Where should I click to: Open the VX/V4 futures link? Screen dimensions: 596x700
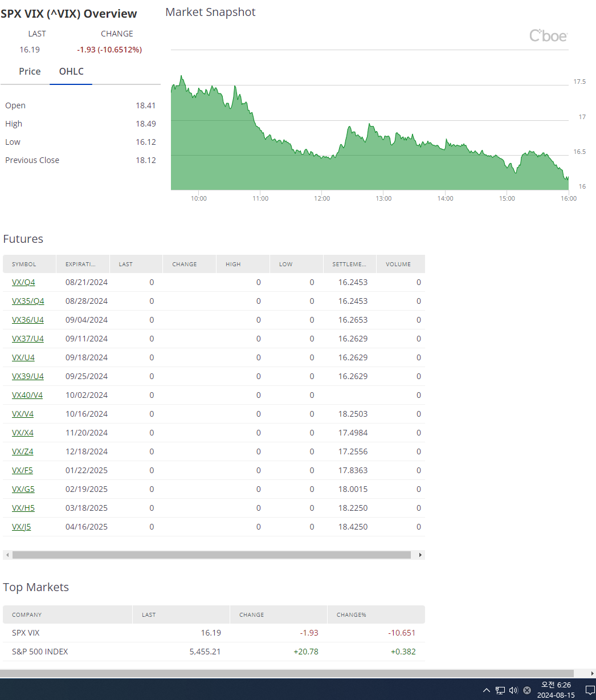coord(23,414)
